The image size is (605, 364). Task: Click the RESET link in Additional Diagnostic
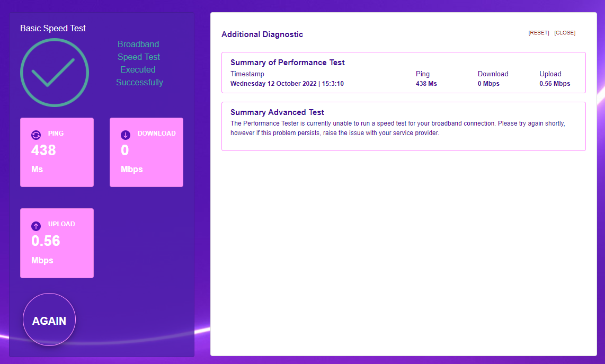[x=538, y=32]
